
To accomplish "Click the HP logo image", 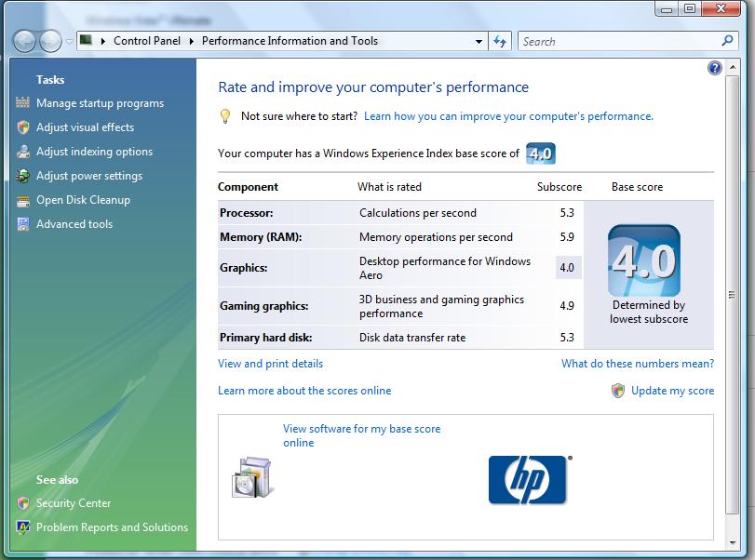I will 528,480.
